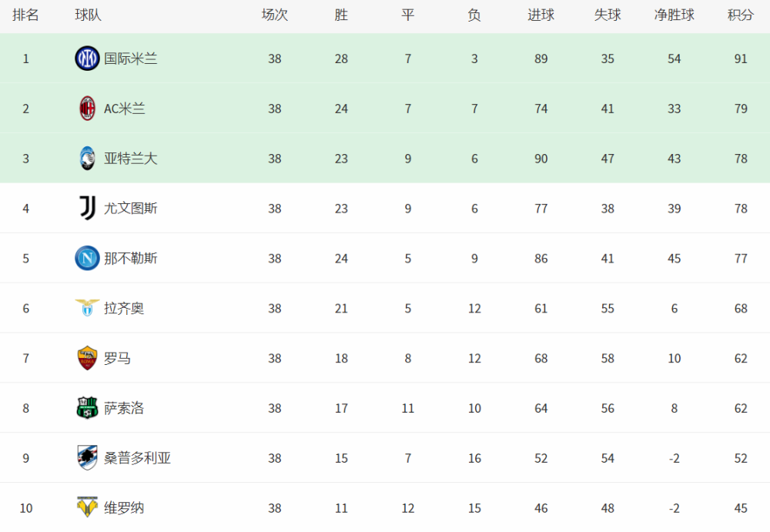Click the 进球 column header

point(541,15)
